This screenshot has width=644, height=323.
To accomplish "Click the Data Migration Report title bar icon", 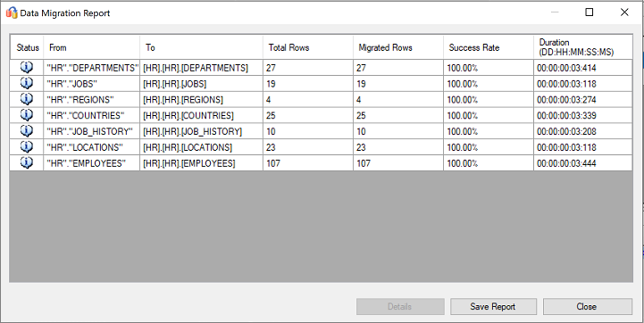I will click(12, 12).
